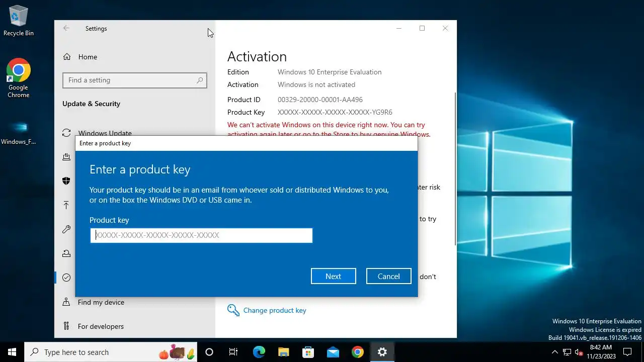Click the Windows Security shield sidebar icon

pyautogui.click(x=66, y=181)
